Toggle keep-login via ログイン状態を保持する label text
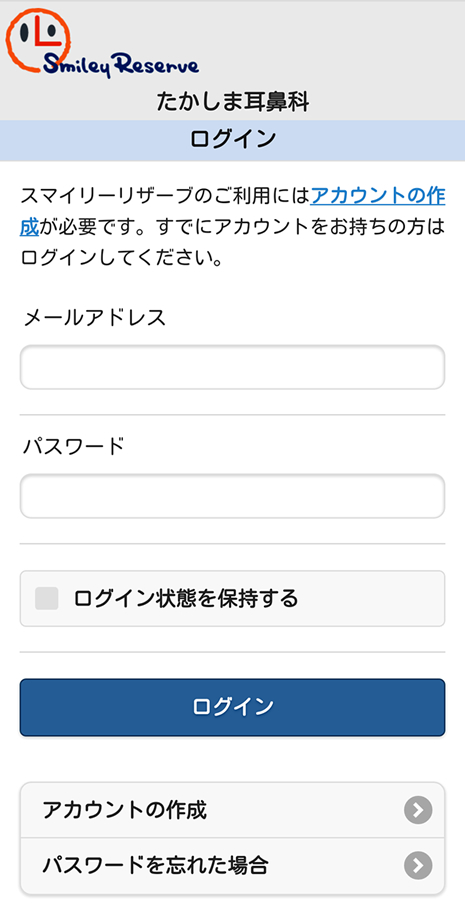This screenshot has height=910, width=465. click(x=186, y=598)
